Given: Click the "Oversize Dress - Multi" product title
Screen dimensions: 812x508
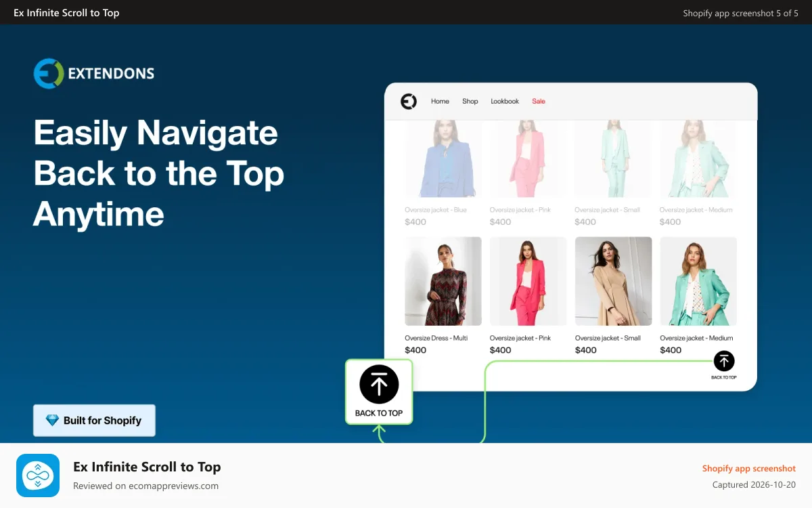Looking at the screenshot, I should point(436,338).
